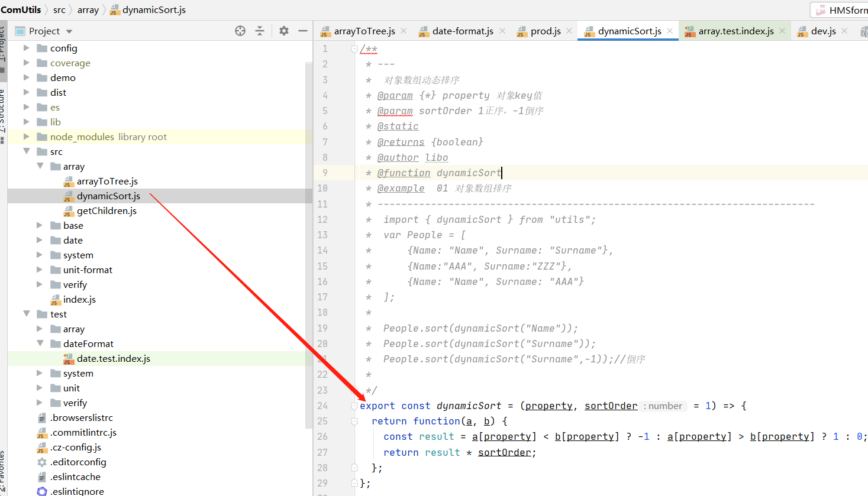868x496 pixels.
Task: Click the locate/scroll-from-source target icon
Action: coord(240,31)
